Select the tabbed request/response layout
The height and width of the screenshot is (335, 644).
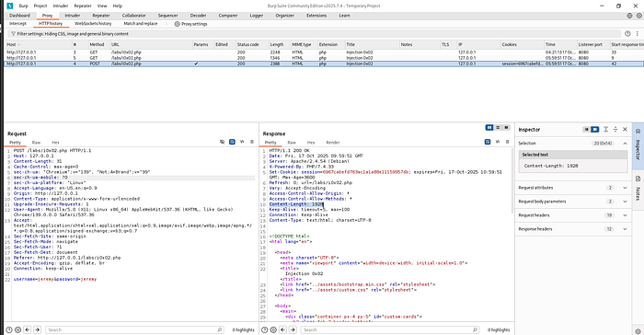tap(506, 128)
